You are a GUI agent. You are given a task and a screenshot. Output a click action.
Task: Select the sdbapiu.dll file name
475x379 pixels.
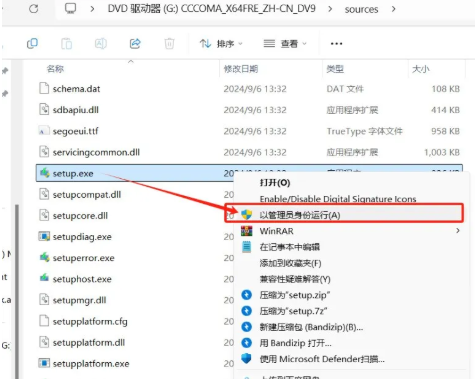click(76, 110)
